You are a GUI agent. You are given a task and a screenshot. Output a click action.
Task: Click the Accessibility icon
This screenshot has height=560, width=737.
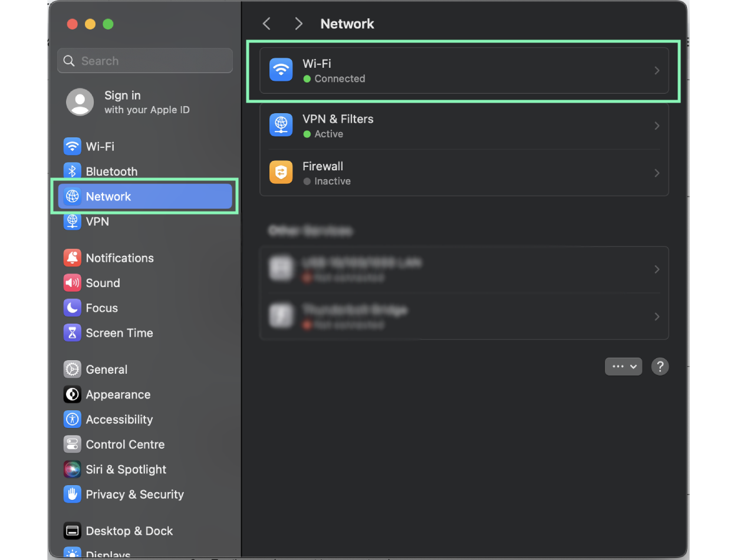coord(72,420)
